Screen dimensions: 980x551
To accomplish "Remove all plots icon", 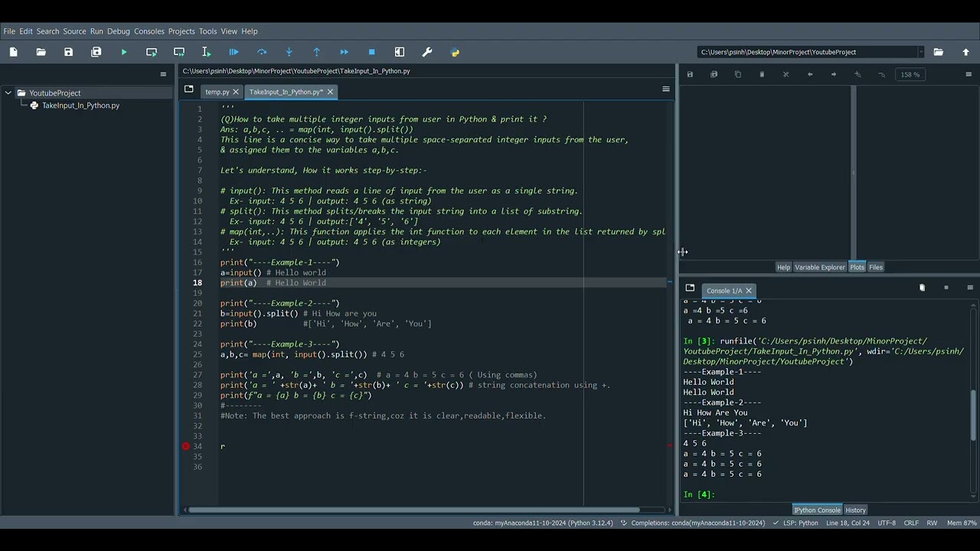I will 786,74.
